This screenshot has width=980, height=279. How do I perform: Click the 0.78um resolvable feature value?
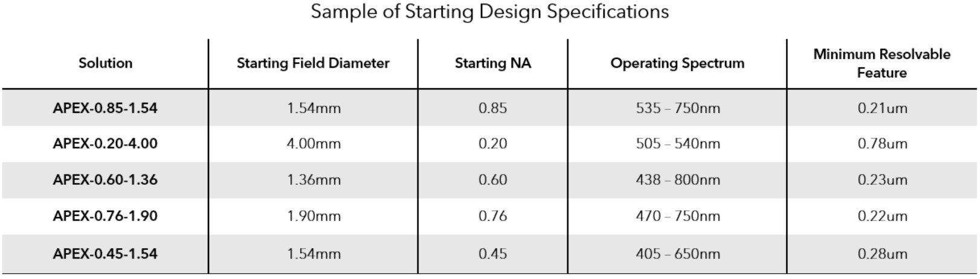pyautogui.click(x=882, y=144)
